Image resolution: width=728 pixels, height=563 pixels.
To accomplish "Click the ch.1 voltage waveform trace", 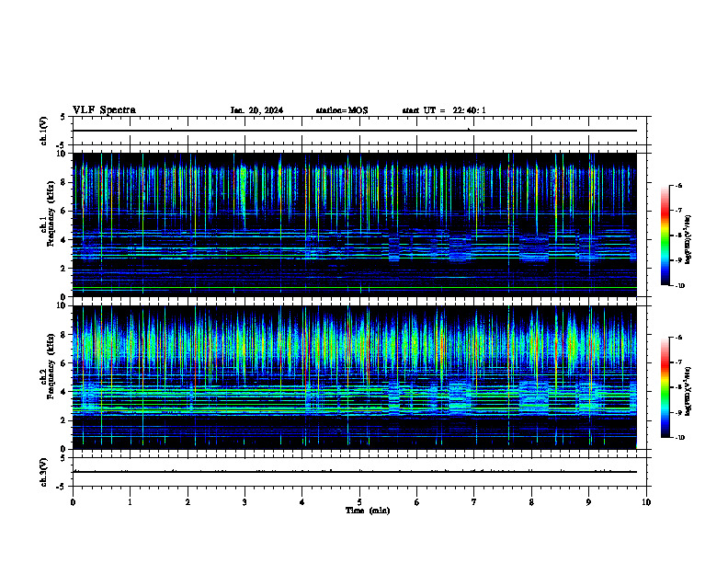I will [354, 131].
